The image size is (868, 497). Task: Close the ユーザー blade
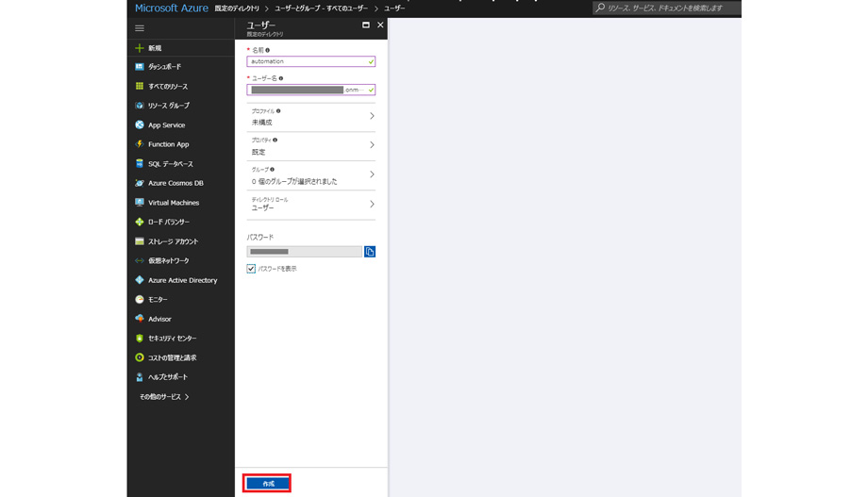point(380,25)
